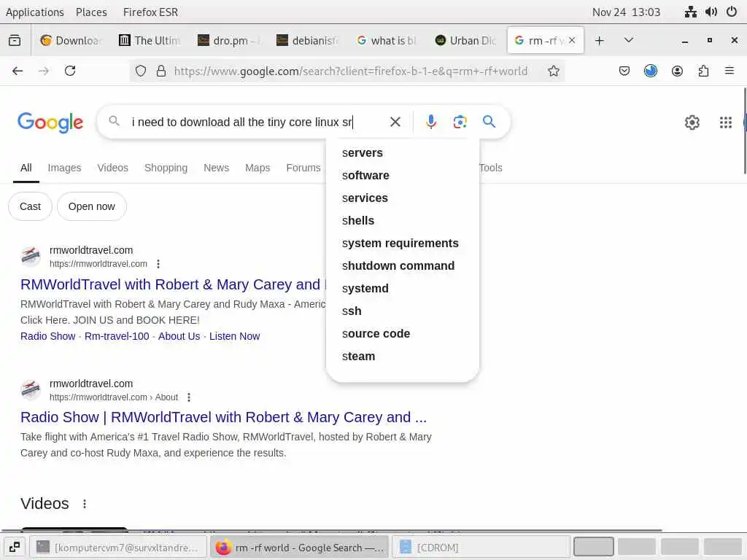Viewport: 747px width, 560px height.
Task: Open the tracking protection shield icon
Action: coord(141,71)
